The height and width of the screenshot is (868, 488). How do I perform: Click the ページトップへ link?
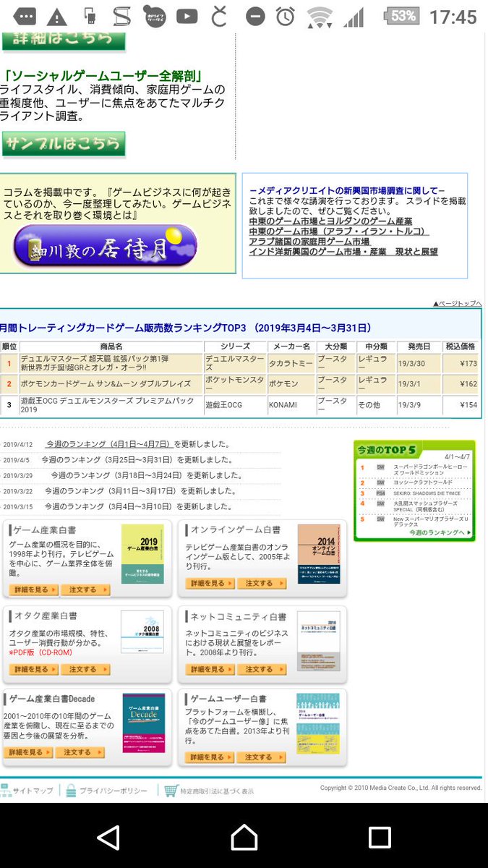[x=457, y=303]
